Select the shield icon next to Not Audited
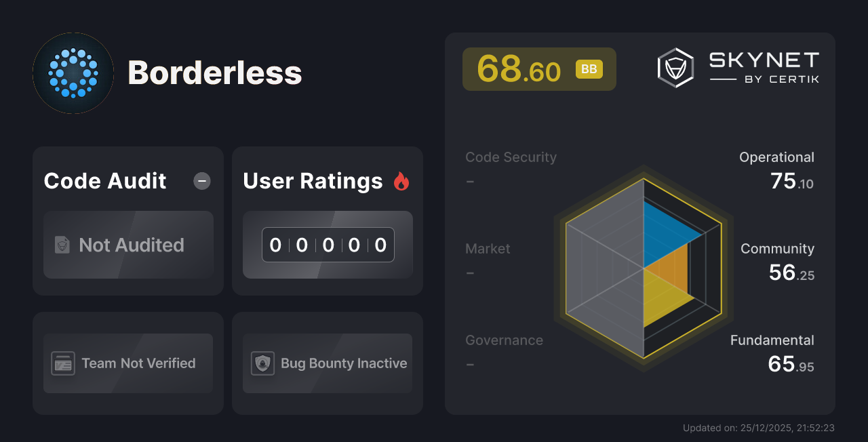 click(x=61, y=245)
